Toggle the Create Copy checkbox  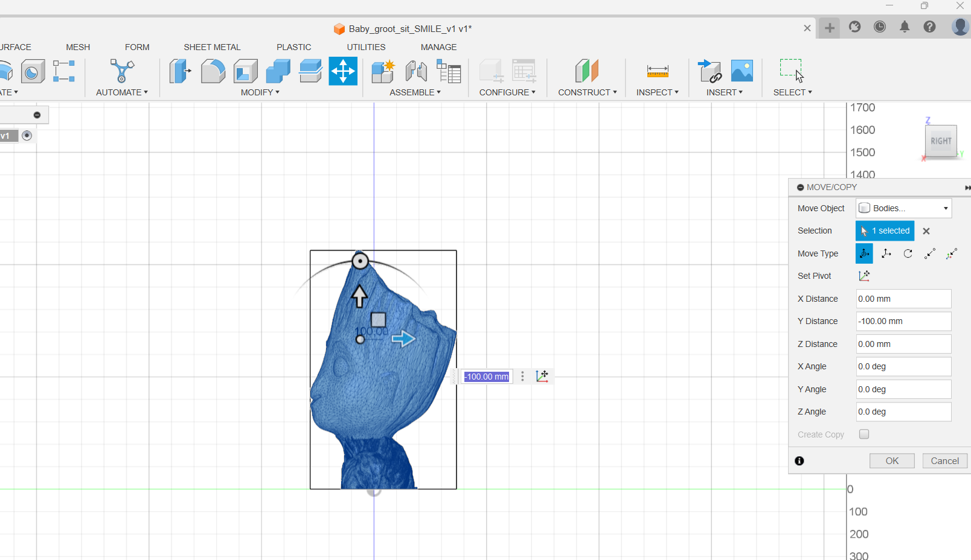(864, 434)
